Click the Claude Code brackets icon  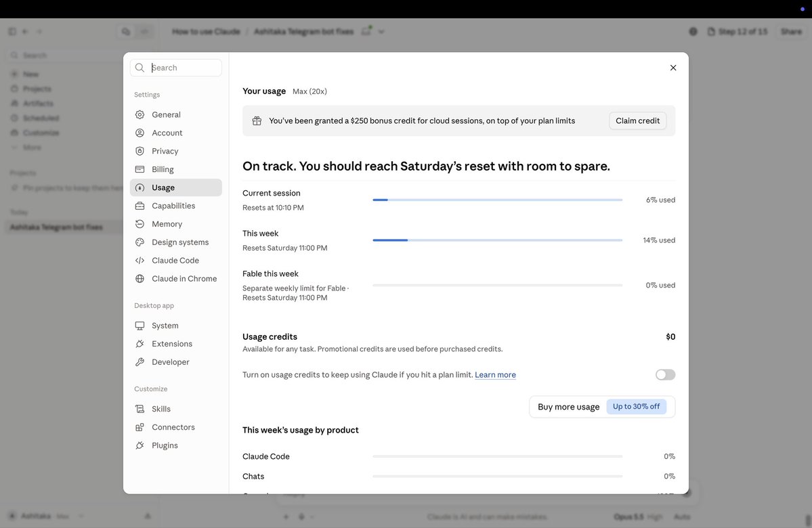pyautogui.click(x=140, y=261)
